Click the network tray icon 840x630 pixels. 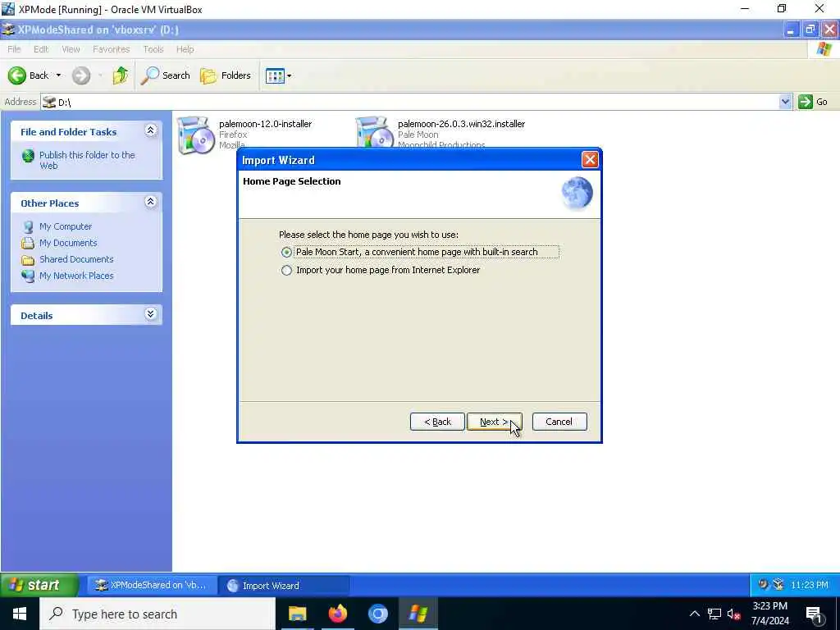[x=714, y=614]
